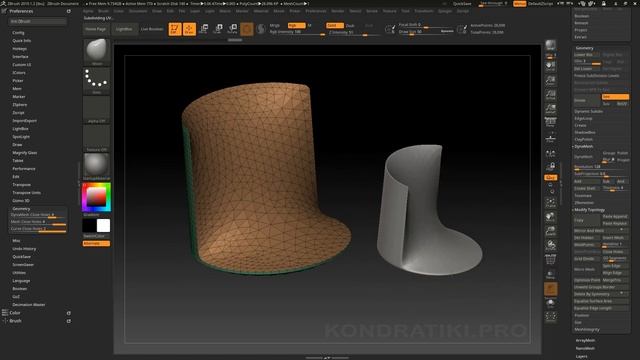
Task: Click the QuickSave button in title bar
Action: coord(462,4)
